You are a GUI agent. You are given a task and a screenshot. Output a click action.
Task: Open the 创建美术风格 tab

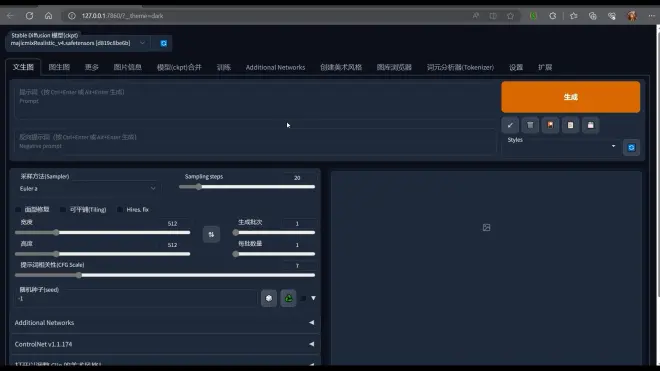point(341,67)
